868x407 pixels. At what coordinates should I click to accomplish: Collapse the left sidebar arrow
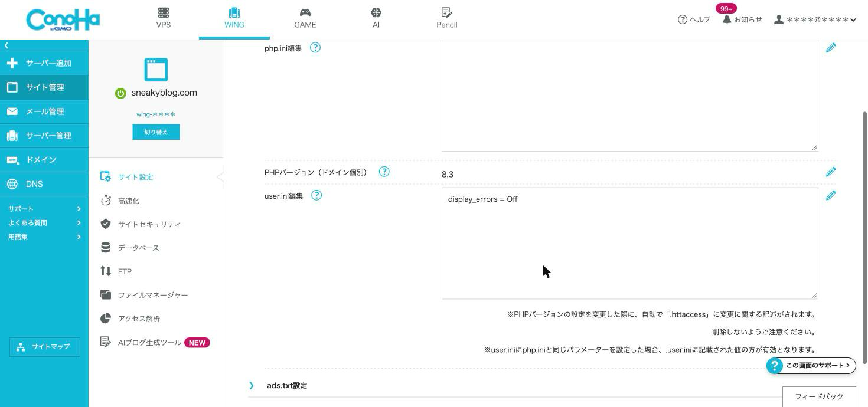click(6, 45)
